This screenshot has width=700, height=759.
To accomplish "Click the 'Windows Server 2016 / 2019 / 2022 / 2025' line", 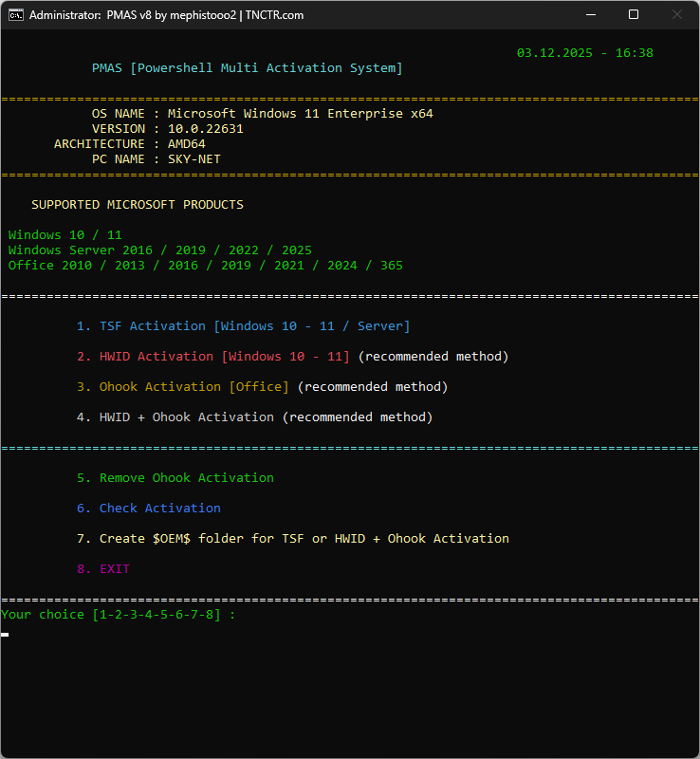I will [x=159, y=250].
